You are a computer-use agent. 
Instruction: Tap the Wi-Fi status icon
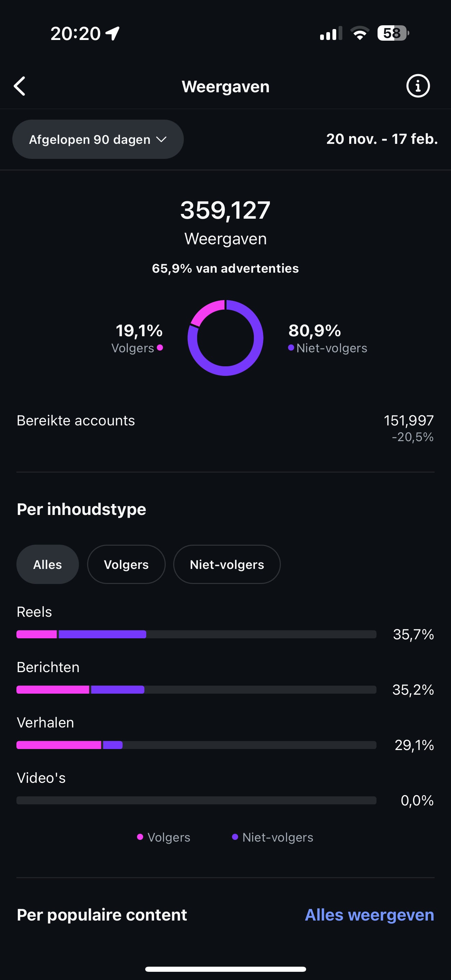pos(359,33)
